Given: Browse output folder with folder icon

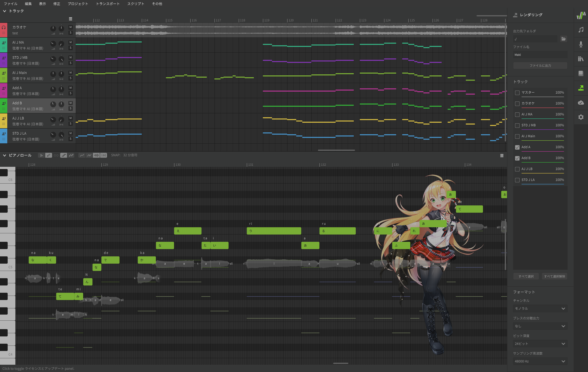Looking at the screenshot, I should click(563, 39).
